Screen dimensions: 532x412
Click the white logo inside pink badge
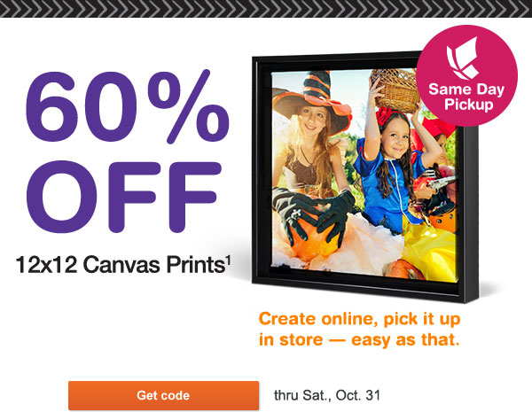coord(463,58)
